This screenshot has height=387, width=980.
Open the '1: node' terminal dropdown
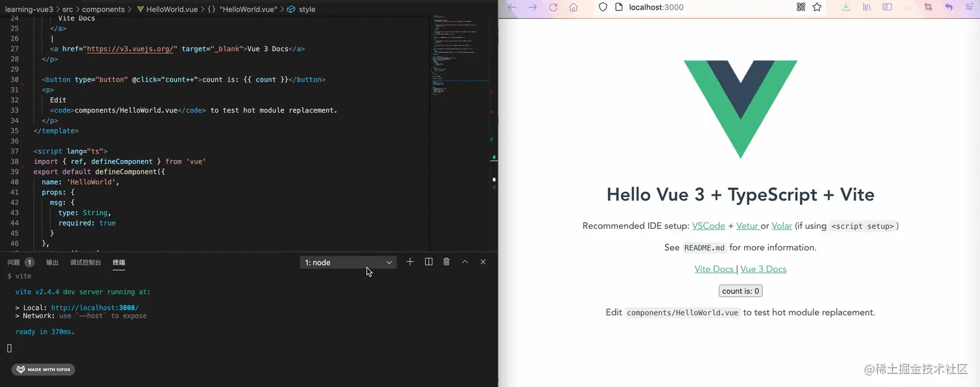pyautogui.click(x=348, y=263)
